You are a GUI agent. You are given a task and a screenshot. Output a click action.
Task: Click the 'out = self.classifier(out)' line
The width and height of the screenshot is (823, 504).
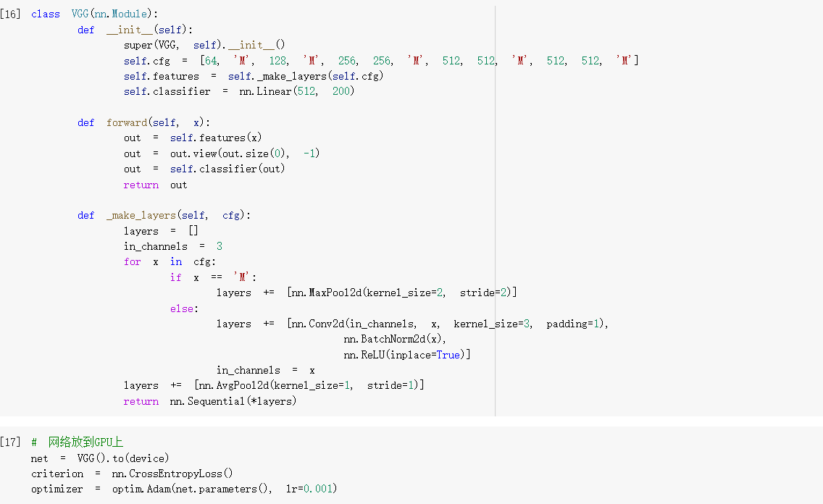click(204, 169)
